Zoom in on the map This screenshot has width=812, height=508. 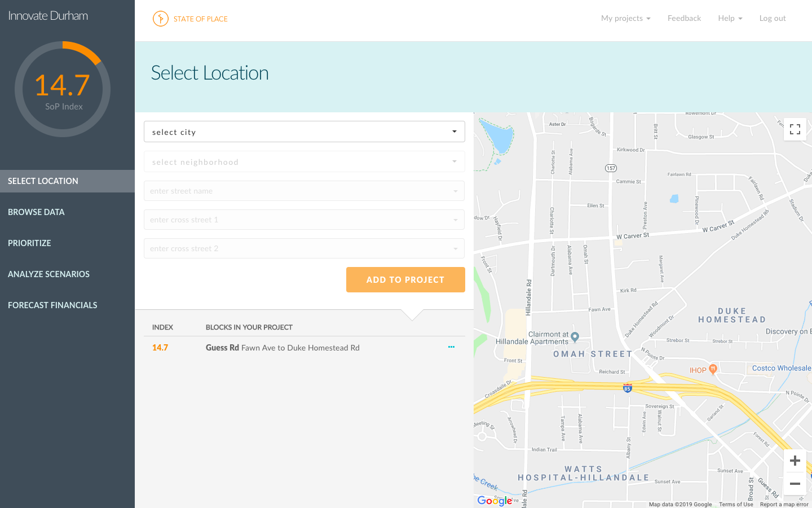tap(795, 461)
